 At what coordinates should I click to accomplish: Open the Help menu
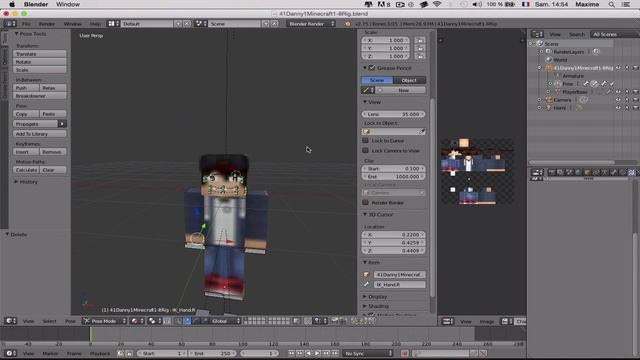click(x=95, y=24)
